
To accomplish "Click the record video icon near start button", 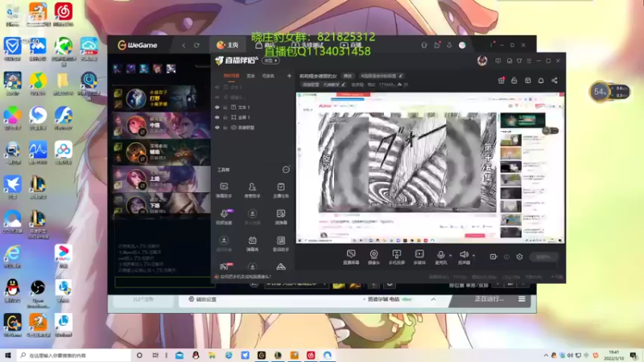I will (493, 257).
